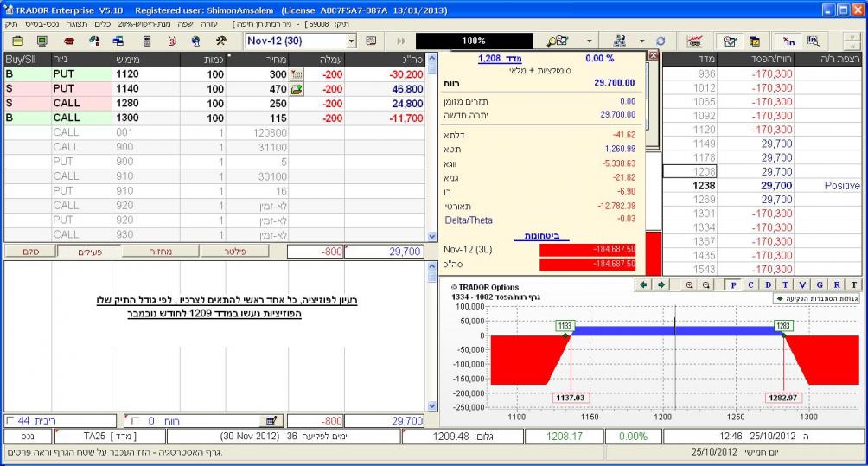Click the red telephone toolbar icon
868x466 pixels.
(69, 41)
